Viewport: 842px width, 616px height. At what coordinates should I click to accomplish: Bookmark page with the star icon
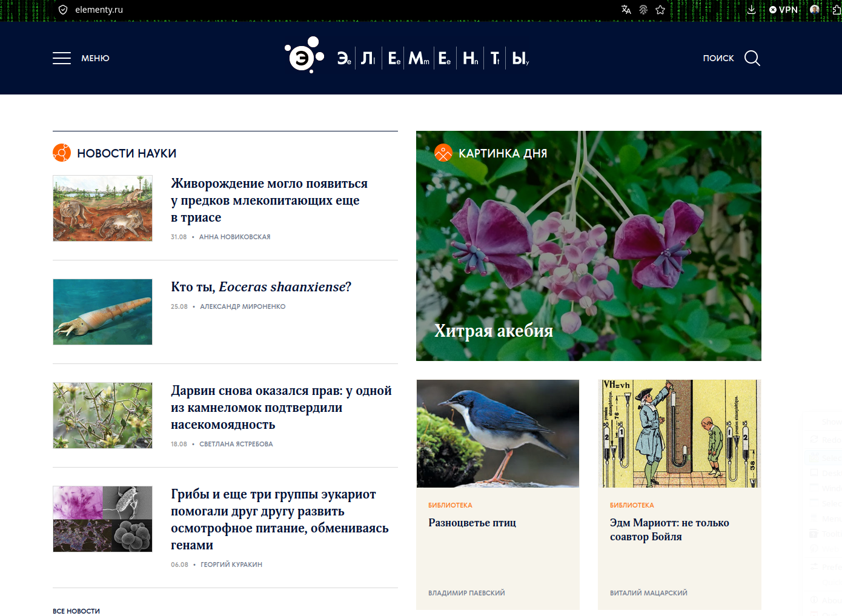(660, 10)
